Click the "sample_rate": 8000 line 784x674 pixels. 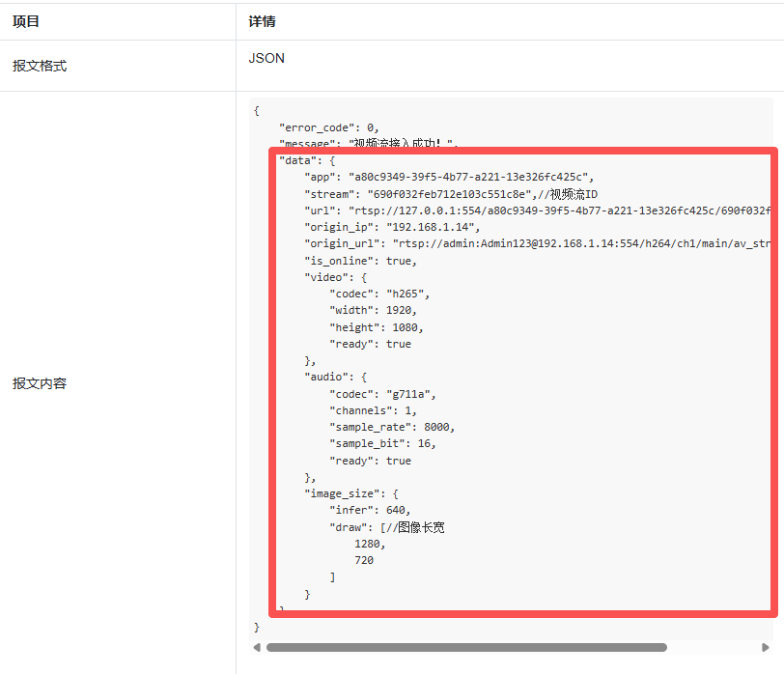(392, 427)
